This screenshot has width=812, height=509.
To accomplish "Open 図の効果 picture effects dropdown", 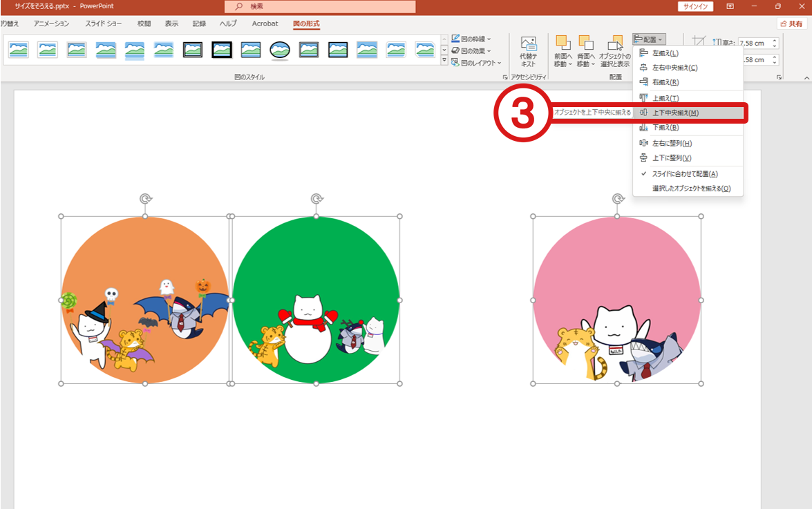I will coord(471,50).
